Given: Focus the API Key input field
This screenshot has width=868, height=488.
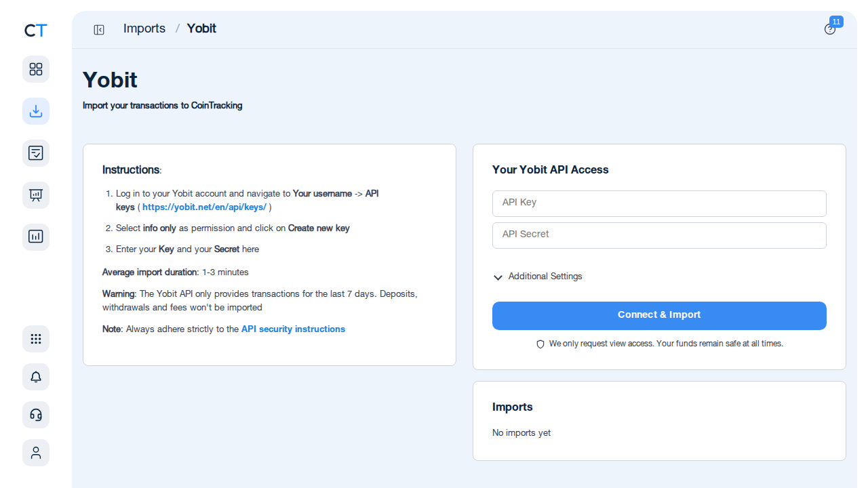Looking at the screenshot, I should [x=659, y=203].
